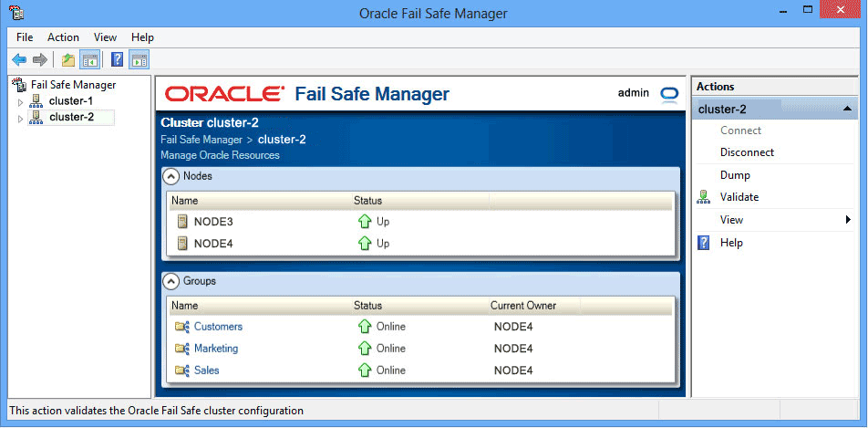Toggle the Show/Hide action pane icon

pyautogui.click(x=139, y=60)
